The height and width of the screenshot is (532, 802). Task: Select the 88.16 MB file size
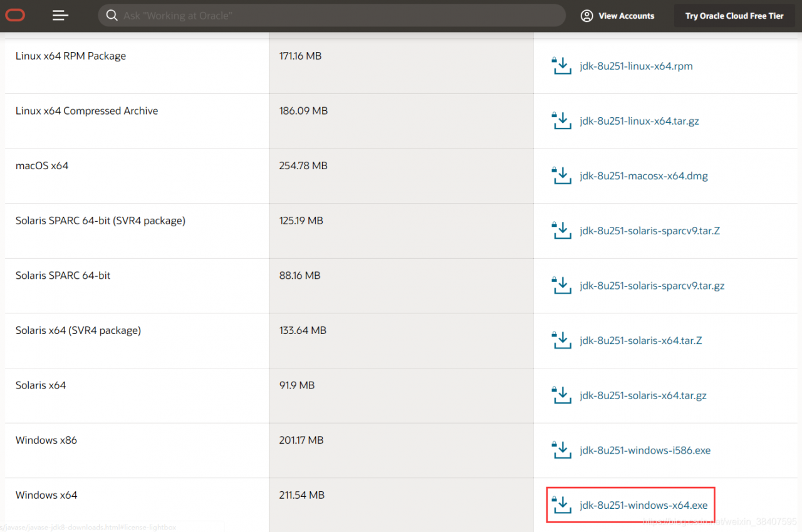click(299, 276)
